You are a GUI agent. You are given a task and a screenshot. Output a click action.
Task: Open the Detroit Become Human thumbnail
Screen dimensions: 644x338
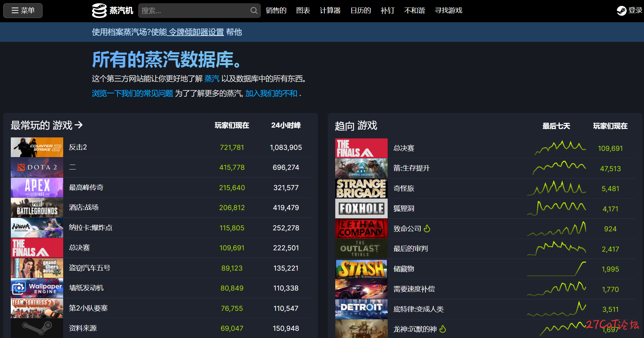361,309
